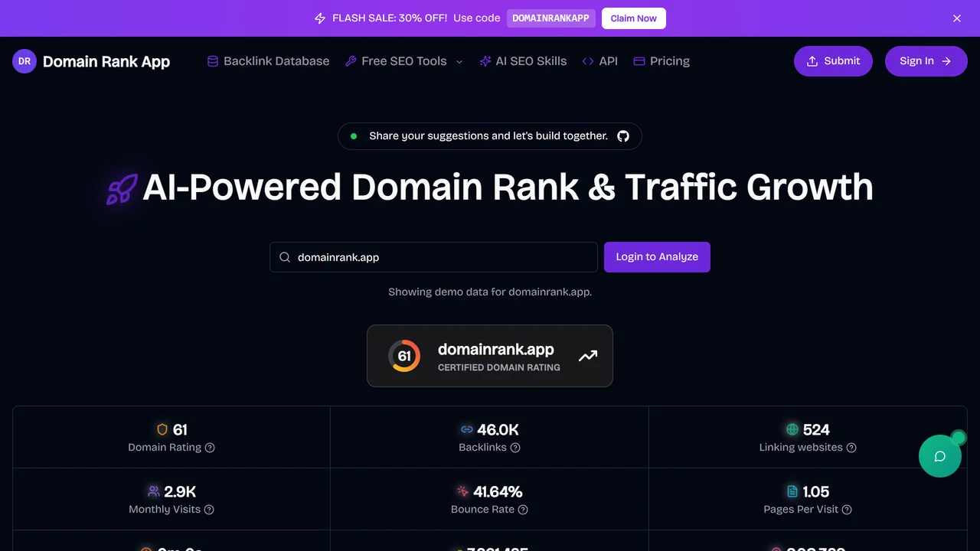This screenshot has width=980, height=551.
Task: Click the Claim Now button
Action: pyautogui.click(x=633, y=18)
